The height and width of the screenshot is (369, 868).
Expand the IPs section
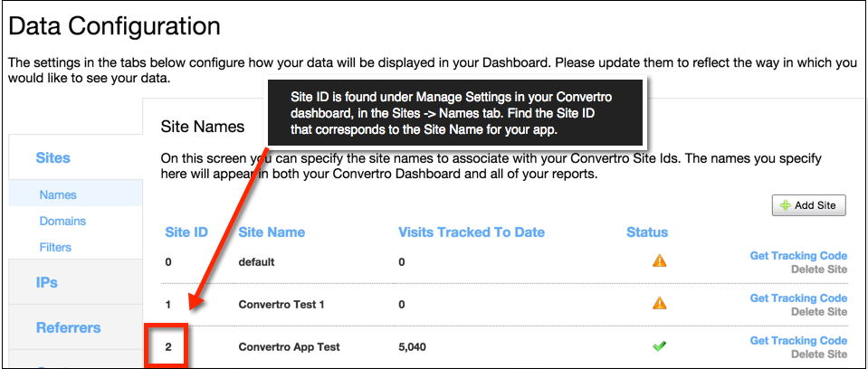[46, 282]
